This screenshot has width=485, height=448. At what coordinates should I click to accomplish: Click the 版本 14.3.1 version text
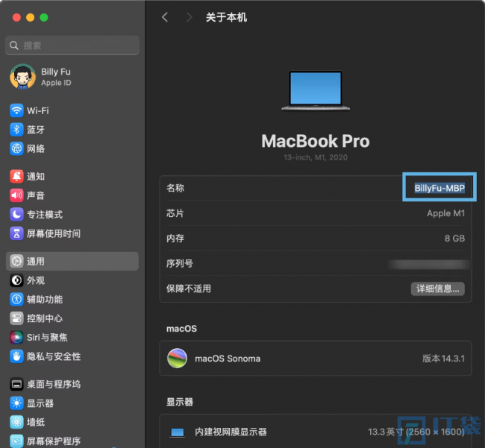[x=443, y=359]
